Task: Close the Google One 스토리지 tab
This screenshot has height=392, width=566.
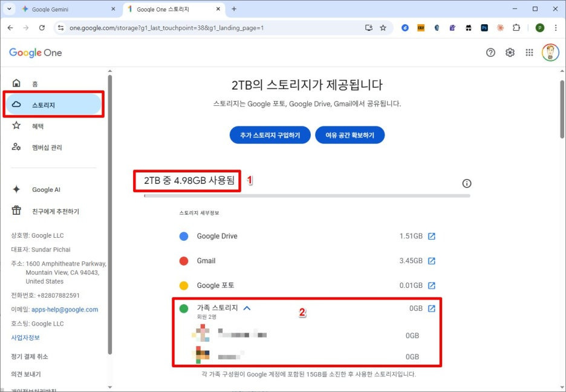Action: tap(218, 9)
